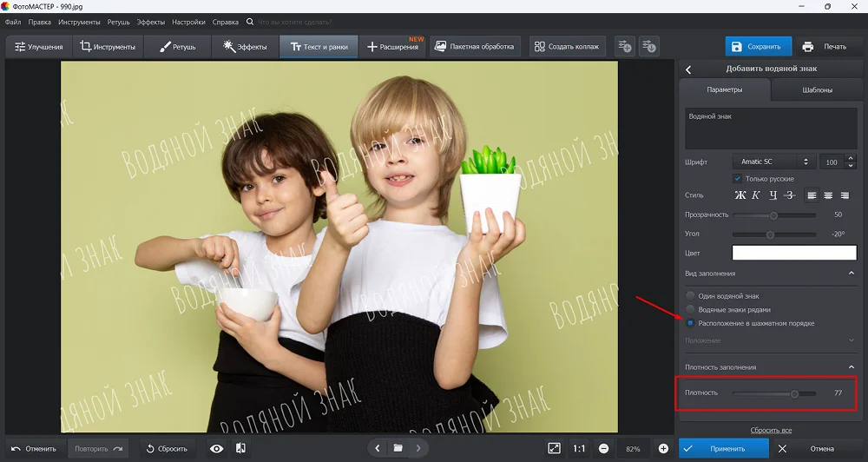Click the fit-to-screen icon
This screenshot has height=462, width=868.
point(554,449)
